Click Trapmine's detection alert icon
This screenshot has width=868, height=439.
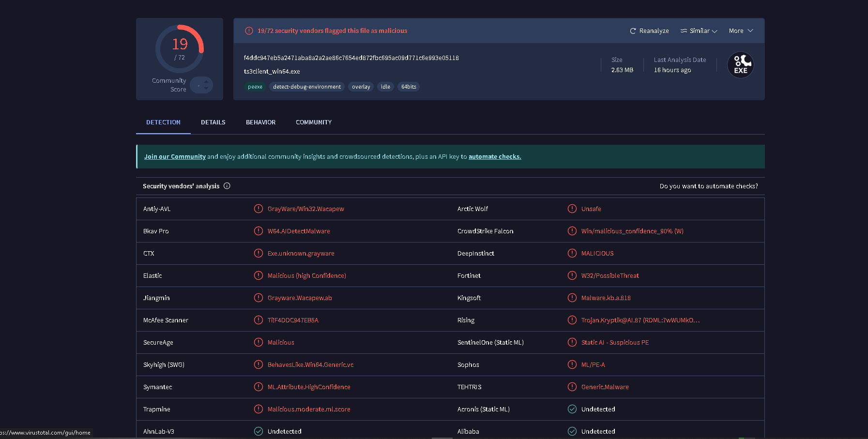pyautogui.click(x=259, y=409)
